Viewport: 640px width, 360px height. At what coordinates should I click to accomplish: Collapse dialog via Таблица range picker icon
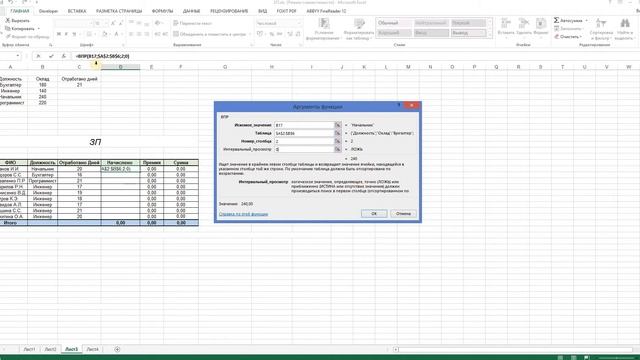(338, 133)
